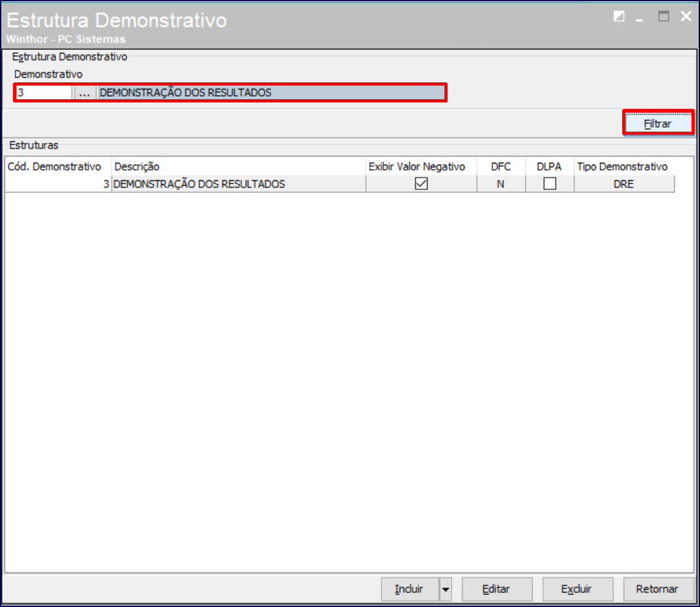This screenshot has height=607, width=700.
Task: Sort by Descrição column header
Action: coord(238,167)
